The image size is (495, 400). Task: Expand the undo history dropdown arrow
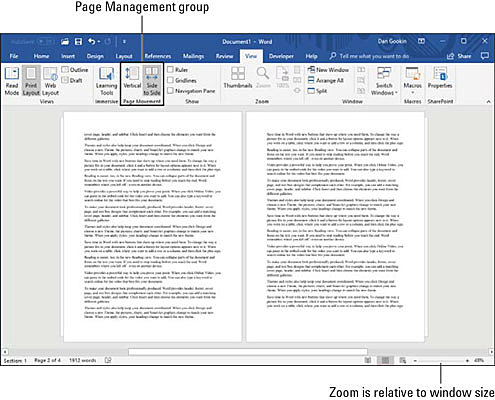(99, 42)
